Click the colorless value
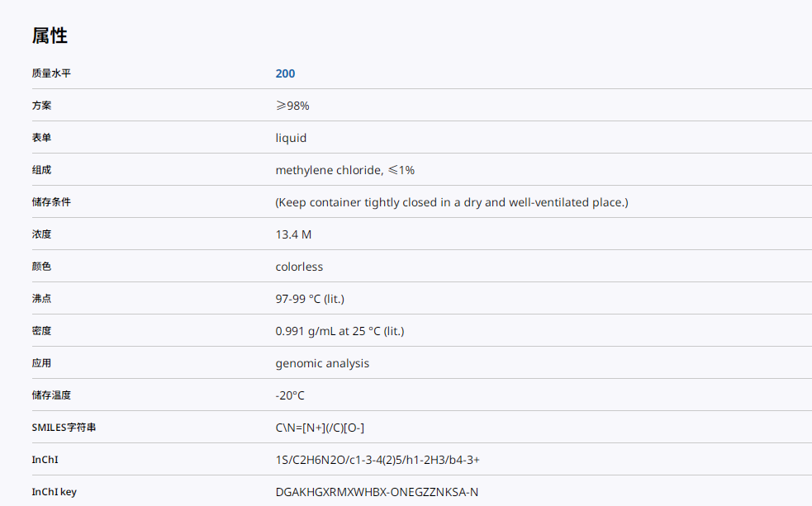This screenshot has height=506, width=812. [x=299, y=267]
